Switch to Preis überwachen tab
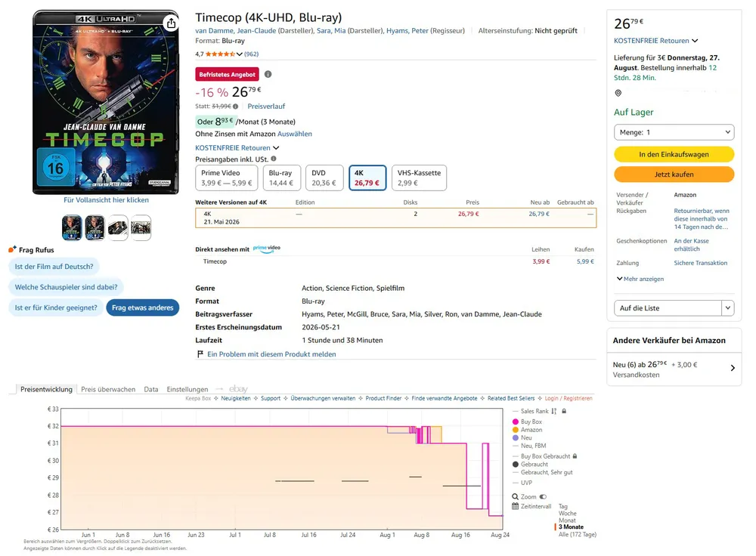Screen dimensions: 756x556 (108, 389)
